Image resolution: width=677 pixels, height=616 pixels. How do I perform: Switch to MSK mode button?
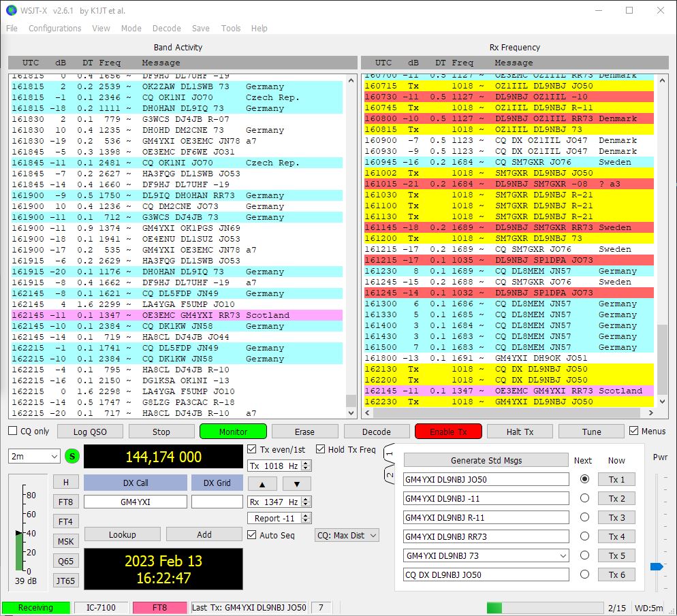click(66, 541)
